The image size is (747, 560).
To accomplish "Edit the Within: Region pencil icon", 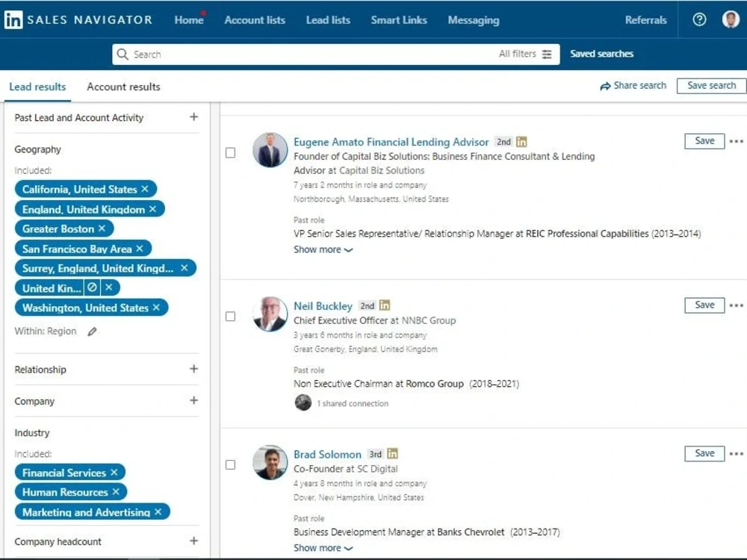I will pyautogui.click(x=92, y=332).
